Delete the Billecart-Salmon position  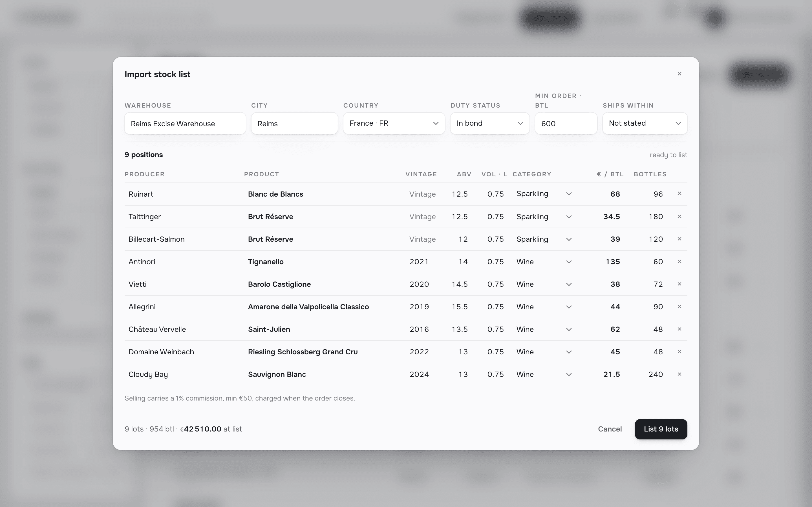679,239
